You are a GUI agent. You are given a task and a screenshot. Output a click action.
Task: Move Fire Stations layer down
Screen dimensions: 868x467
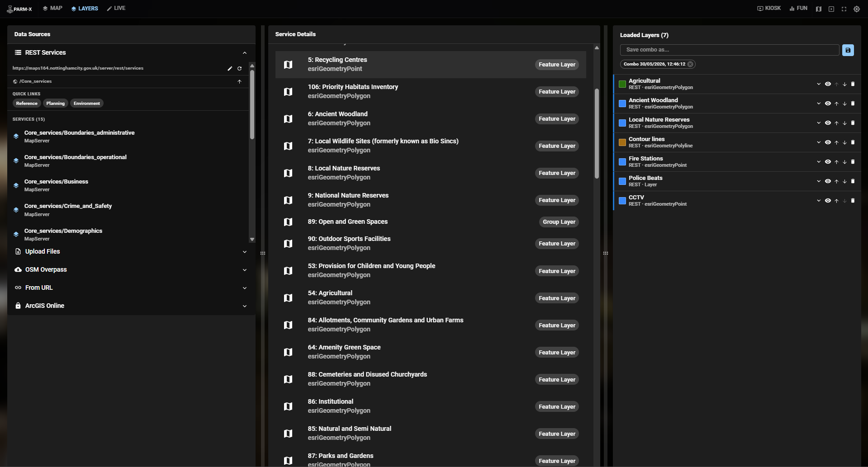tap(844, 162)
